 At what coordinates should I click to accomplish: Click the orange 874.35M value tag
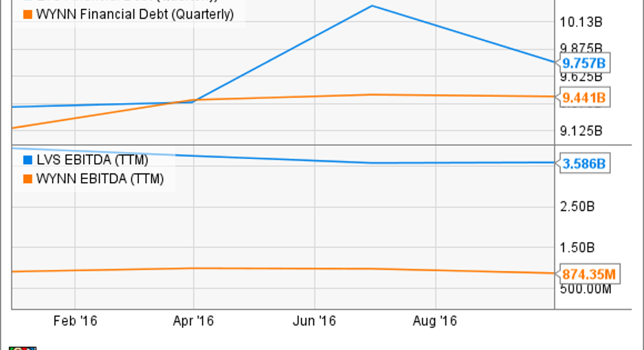point(588,275)
